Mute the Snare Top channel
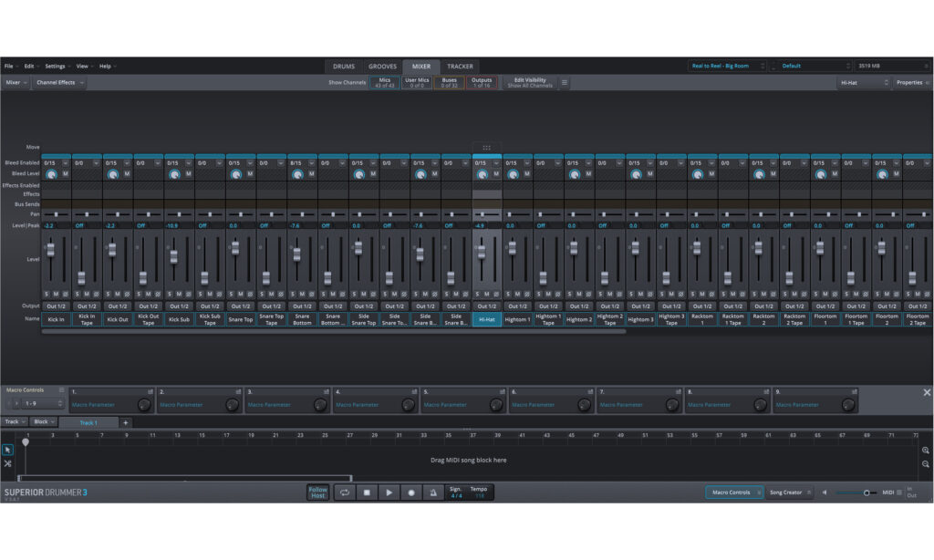 (241, 295)
